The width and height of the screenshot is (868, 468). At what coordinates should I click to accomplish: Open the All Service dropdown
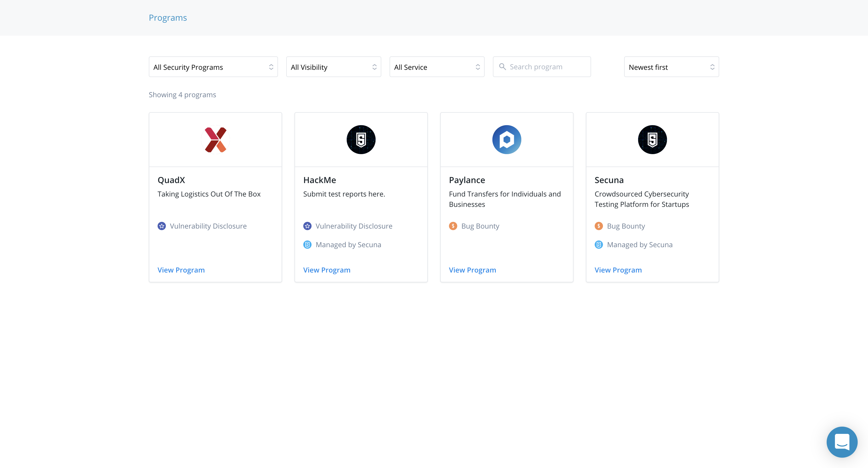[437, 67]
